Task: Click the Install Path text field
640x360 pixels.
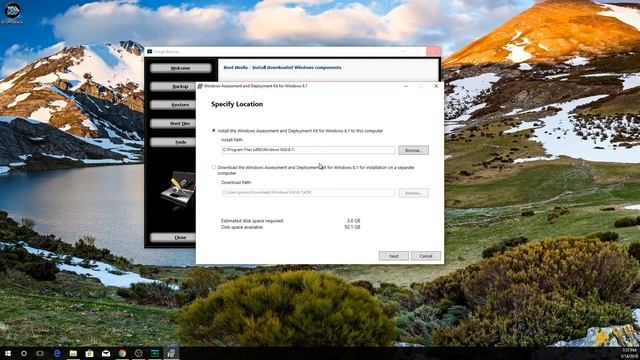Action: point(308,150)
